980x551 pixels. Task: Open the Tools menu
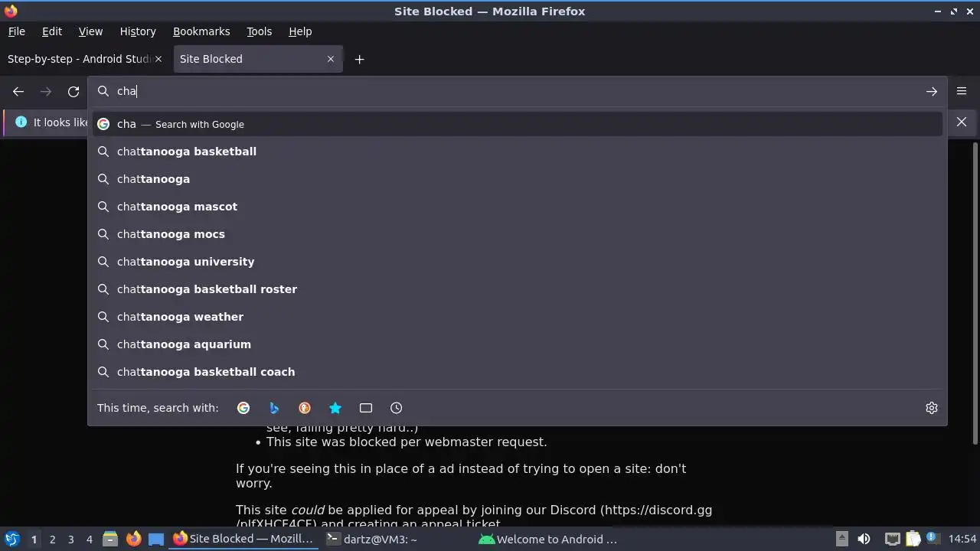click(x=259, y=31)
